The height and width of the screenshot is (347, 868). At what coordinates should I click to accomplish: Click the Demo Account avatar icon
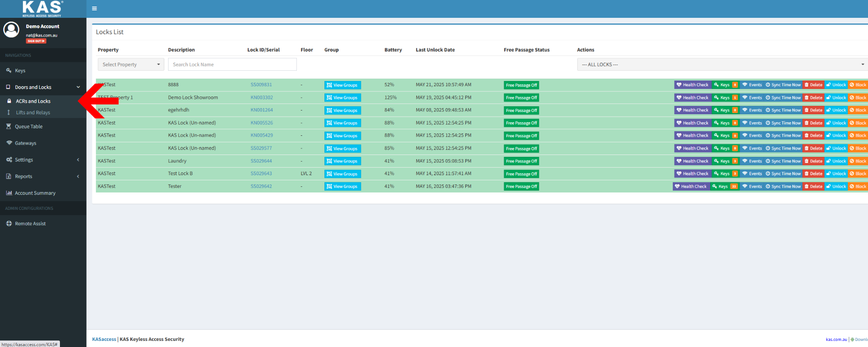tap(11, 30)
